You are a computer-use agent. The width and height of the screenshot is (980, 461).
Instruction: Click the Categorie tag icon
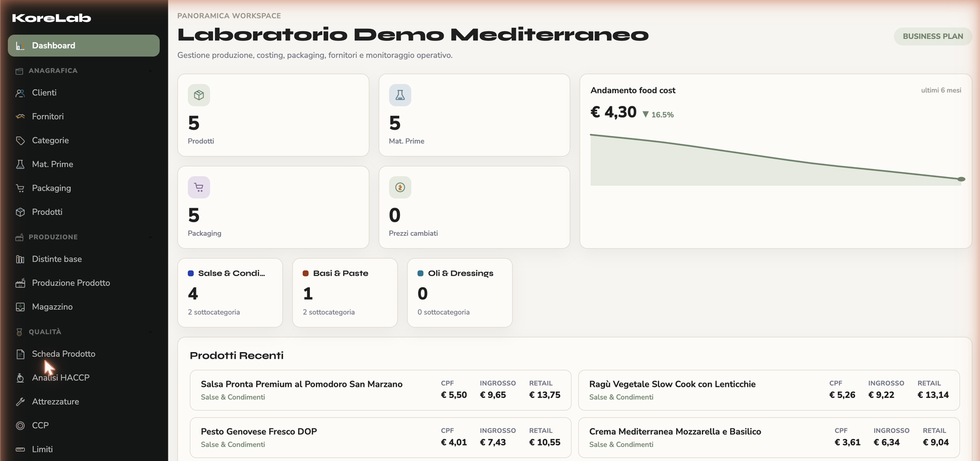pos(20,140)
